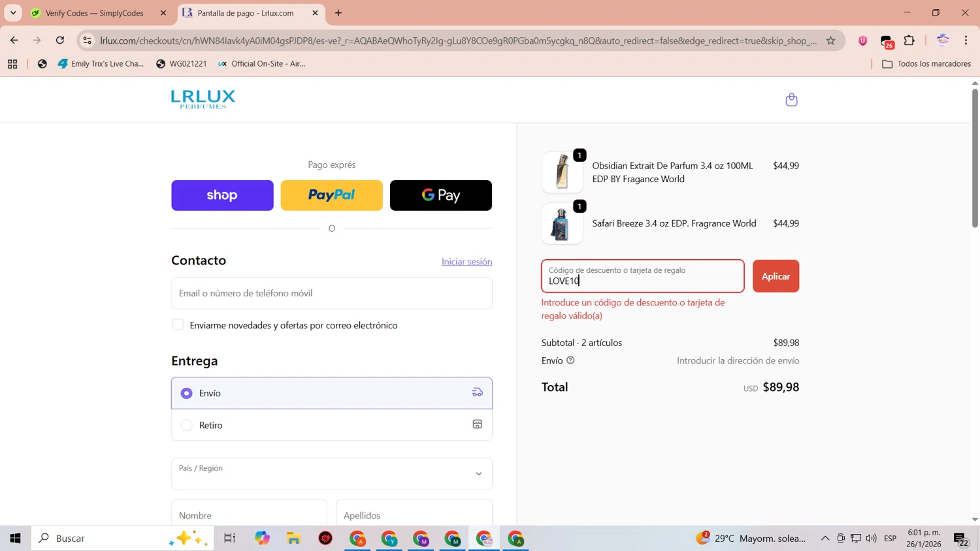Select the Retiro pickup option
This screenshot has width=980, height=551.
click(332, 425)
